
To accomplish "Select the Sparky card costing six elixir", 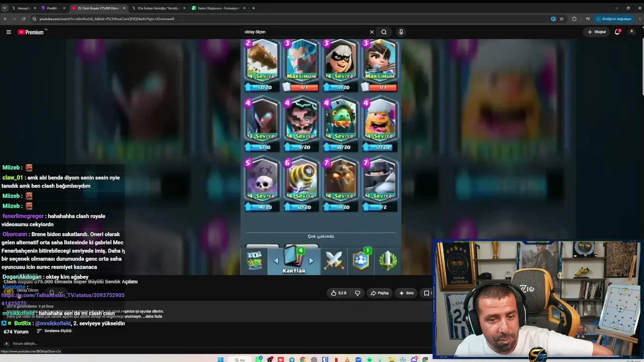I will (x=301, y=185).
